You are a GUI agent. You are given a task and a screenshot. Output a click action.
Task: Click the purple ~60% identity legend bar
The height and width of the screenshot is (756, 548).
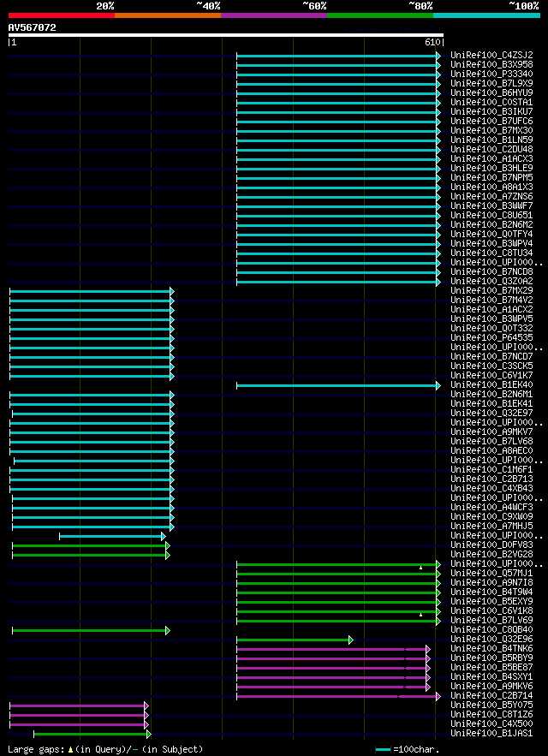[274, 15]
